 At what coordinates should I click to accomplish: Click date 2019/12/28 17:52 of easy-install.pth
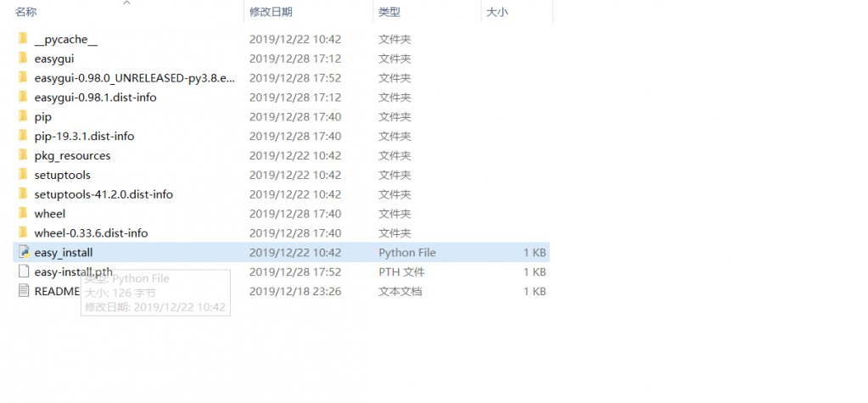pos(295,271)
